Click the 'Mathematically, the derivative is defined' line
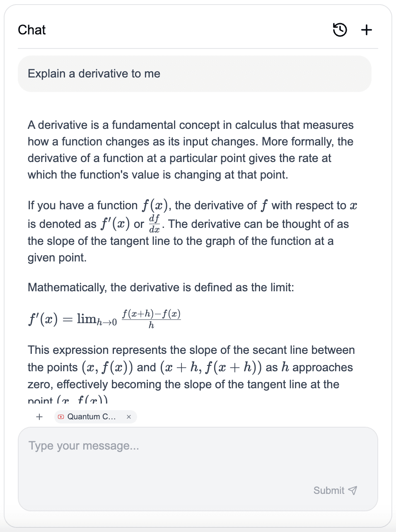 coord(161,288)
